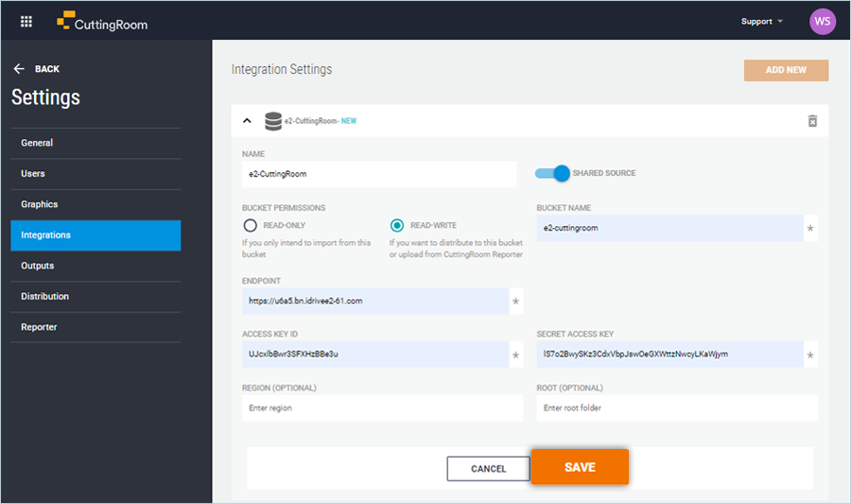
Task: Click the BACK link
Action: click(x=47, y=69)
